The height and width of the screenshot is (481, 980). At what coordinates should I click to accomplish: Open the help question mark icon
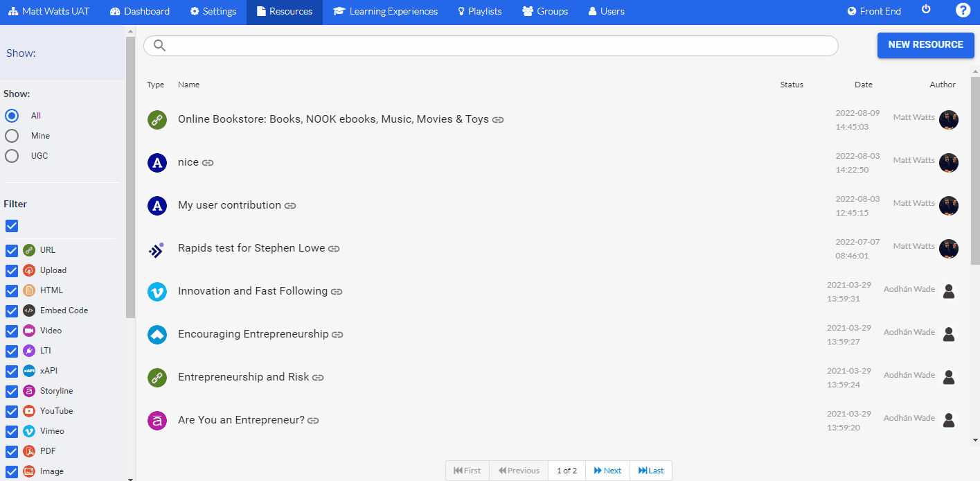click(x=963, y=10)
